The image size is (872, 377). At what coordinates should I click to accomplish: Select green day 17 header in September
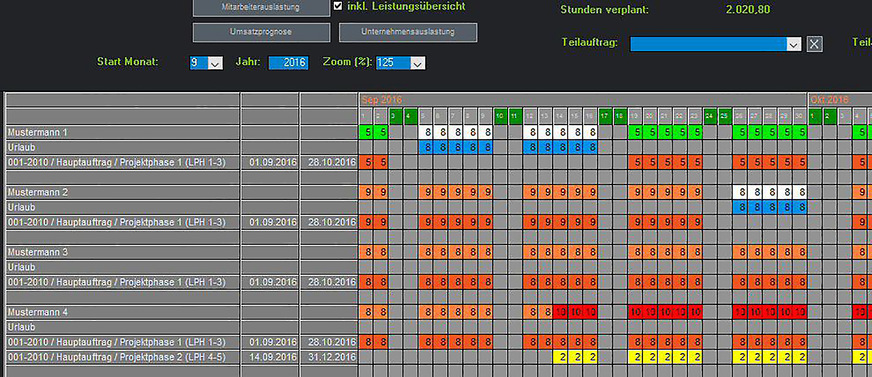605,116
